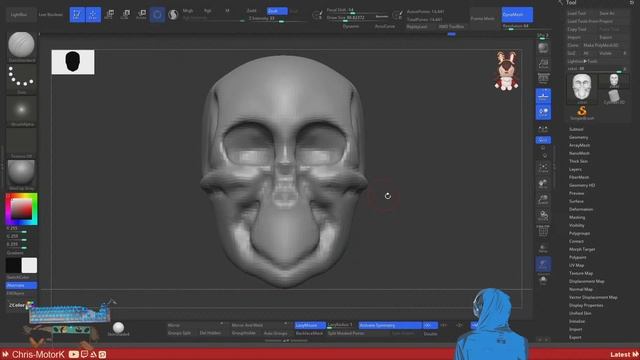The height and width of the screenshot is (360, 640).
Task: Click the YouTube icon beside Chris-MotorK
Action: coord(73,354)
